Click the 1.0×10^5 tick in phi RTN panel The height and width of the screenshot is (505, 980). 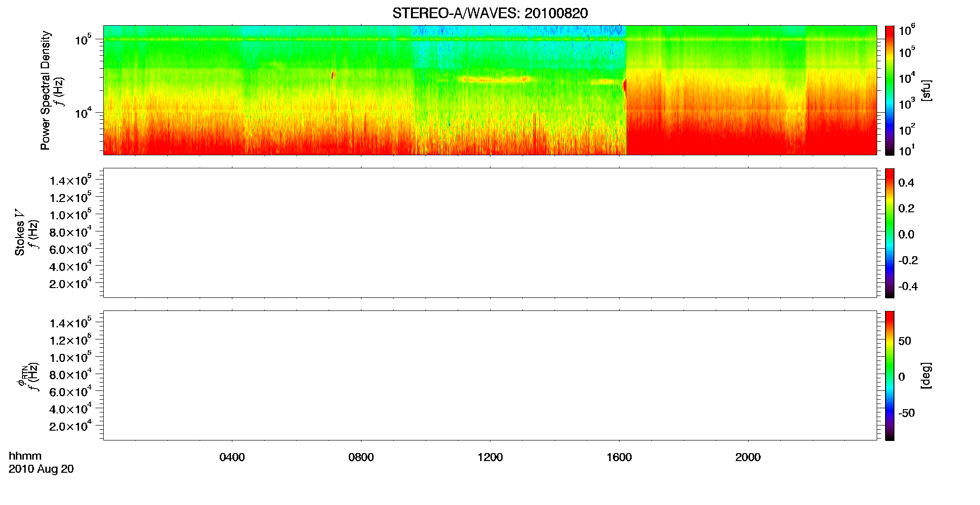point(71,358)
